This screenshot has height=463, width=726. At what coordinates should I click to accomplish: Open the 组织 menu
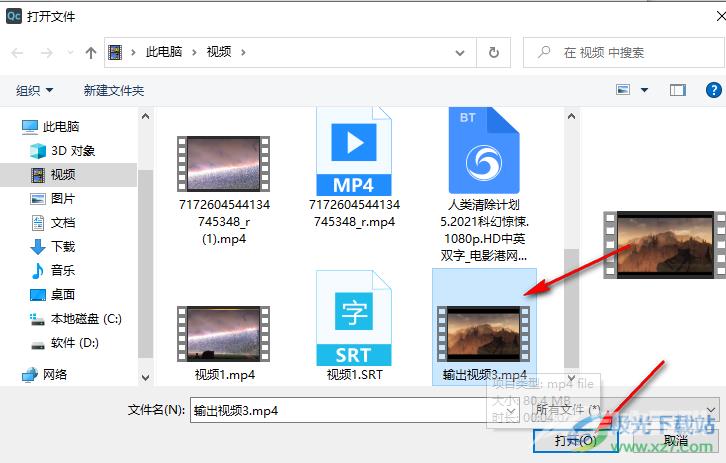point(34,90)
